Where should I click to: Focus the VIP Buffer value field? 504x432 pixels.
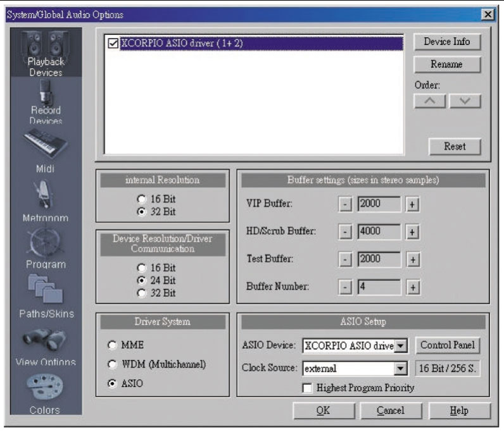[x=379, y=204]
